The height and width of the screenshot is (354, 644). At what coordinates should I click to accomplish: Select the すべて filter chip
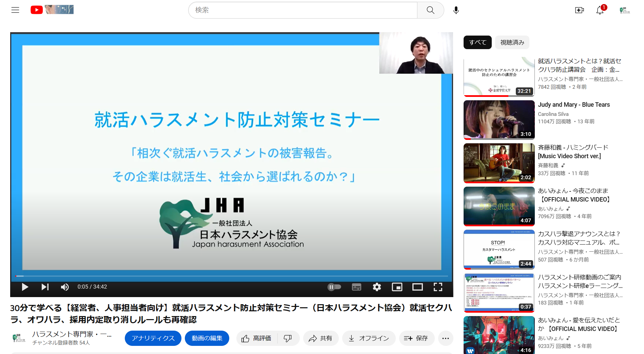477,42
